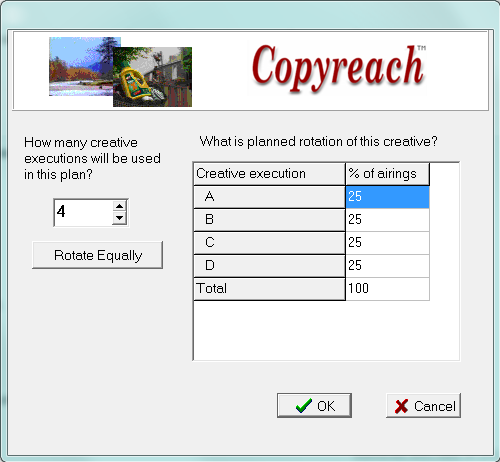Image resolution: width=500 pixels, height=462 pixels.
Task: Select the % of airings cell for C
Action: (x=387, y=243)
